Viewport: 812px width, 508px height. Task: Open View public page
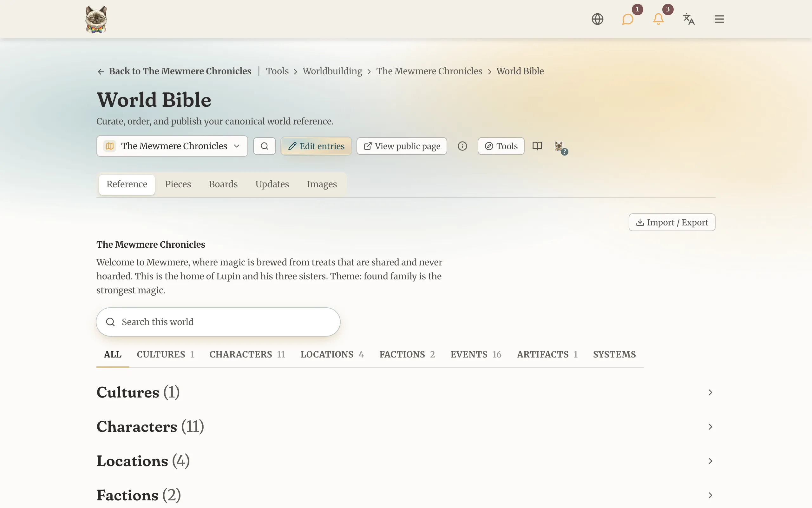point(402,146)
